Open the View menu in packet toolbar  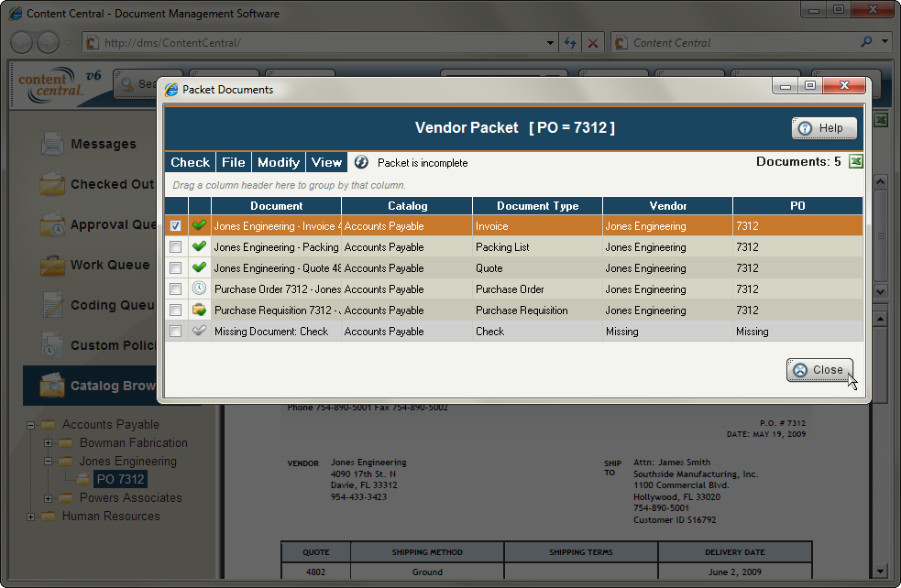[327, 162]
